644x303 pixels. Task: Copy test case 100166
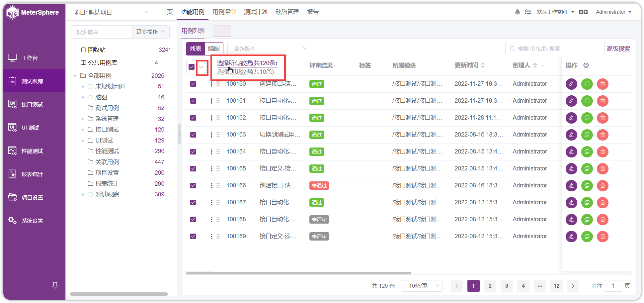(587, 186)
